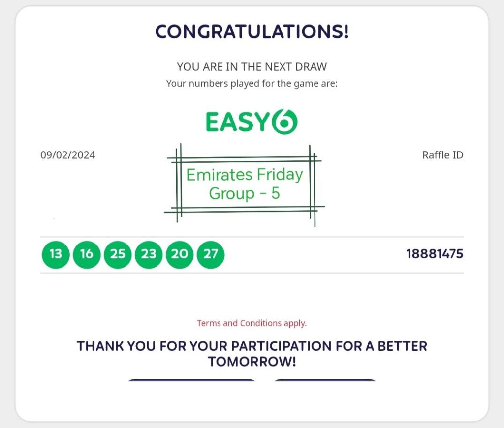Open the Terms and Conditions apply link
The width and height of the screenshot is (504, 428).
[252, 323]
